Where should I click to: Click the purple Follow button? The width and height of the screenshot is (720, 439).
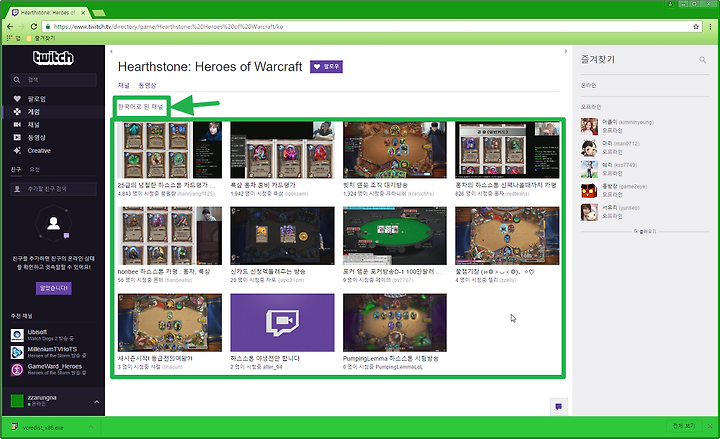click(x=326, y=67)
